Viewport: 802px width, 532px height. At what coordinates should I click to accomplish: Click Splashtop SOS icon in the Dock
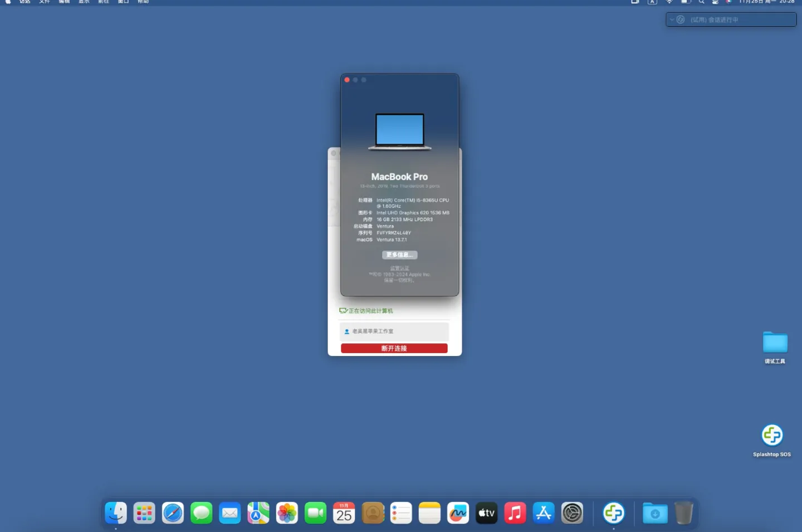(x=613, y=513)
